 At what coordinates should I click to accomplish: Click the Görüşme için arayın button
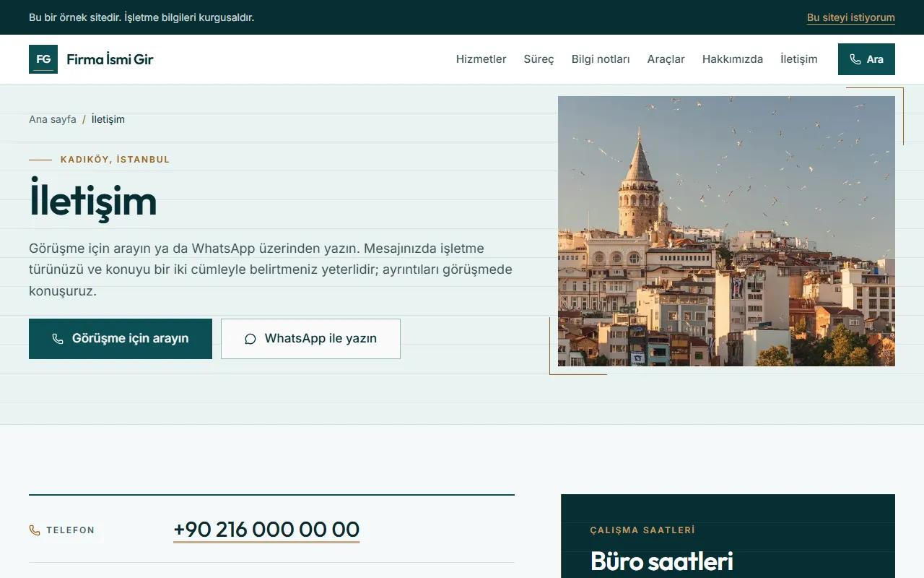(121, 339)
